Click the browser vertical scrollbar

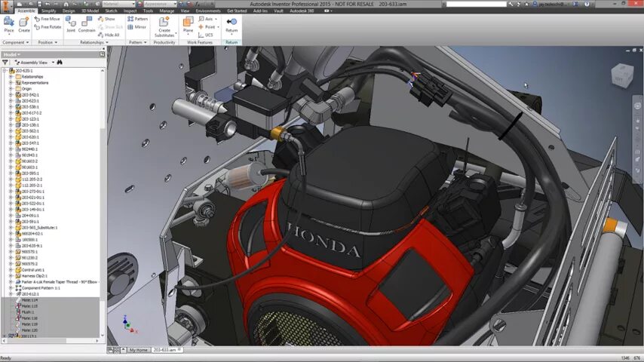(x=103, y=204)
